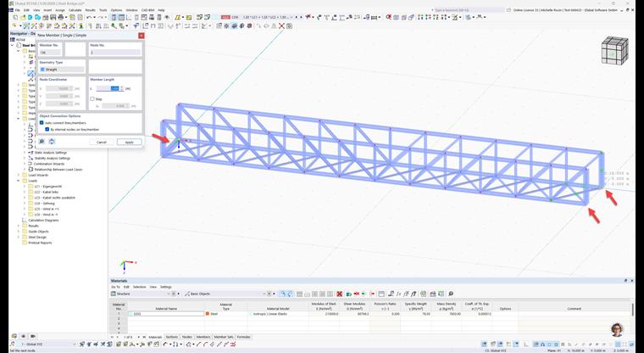
Task: Collapse the Loads tree folder
Action: (x=19, y=181)
